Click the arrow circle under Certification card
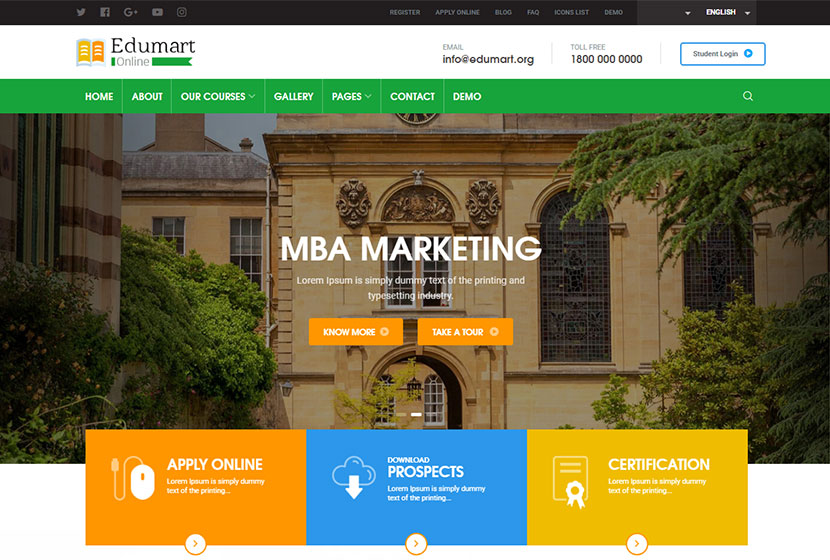 coord(637,544)
